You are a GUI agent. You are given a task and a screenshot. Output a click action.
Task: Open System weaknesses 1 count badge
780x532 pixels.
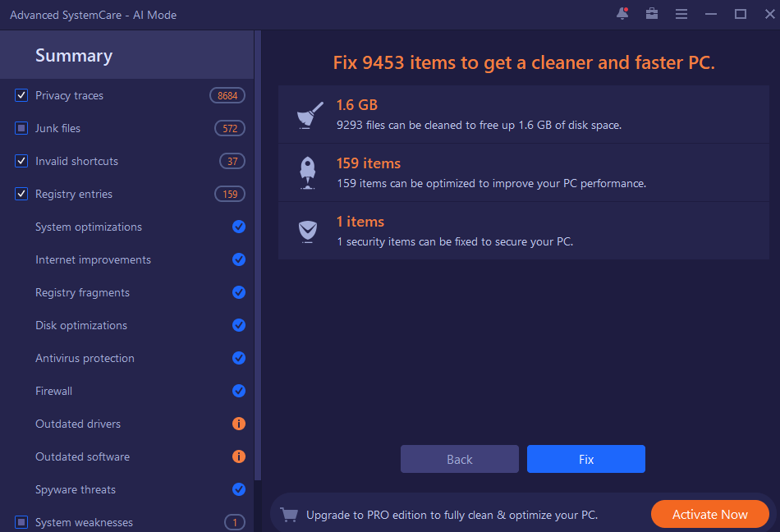pos(235,522)
